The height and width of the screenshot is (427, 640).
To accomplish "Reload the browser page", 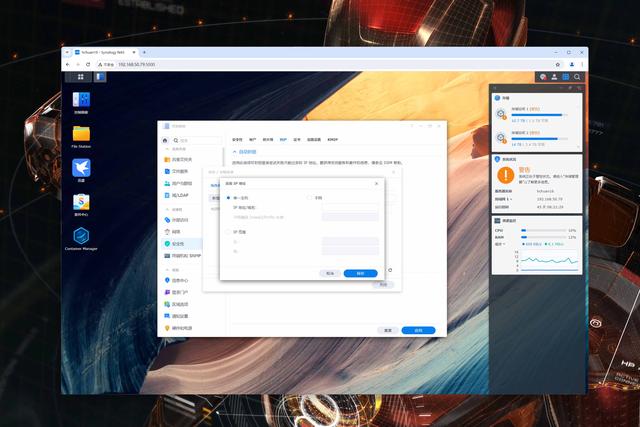I will tap(88, 64).
